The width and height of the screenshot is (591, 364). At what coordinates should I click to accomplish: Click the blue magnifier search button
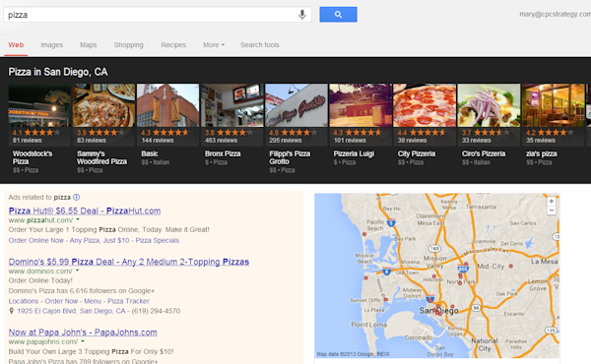click(x=338, y=15)
